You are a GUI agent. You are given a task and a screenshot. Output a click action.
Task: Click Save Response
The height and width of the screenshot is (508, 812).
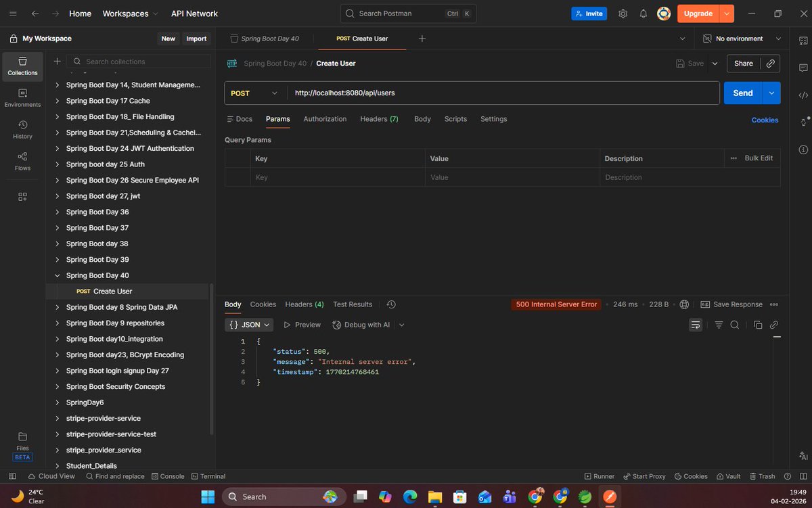point(731,304)
